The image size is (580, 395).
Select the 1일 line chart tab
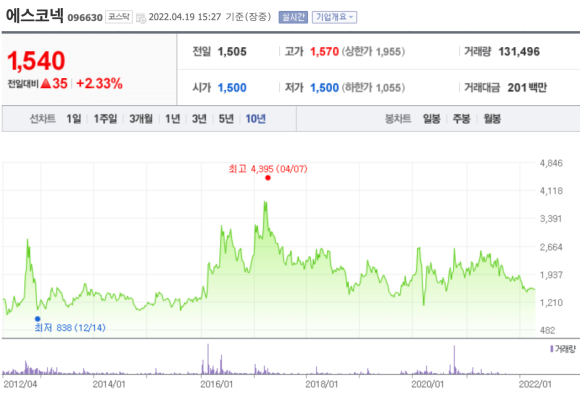pos(74,119)
